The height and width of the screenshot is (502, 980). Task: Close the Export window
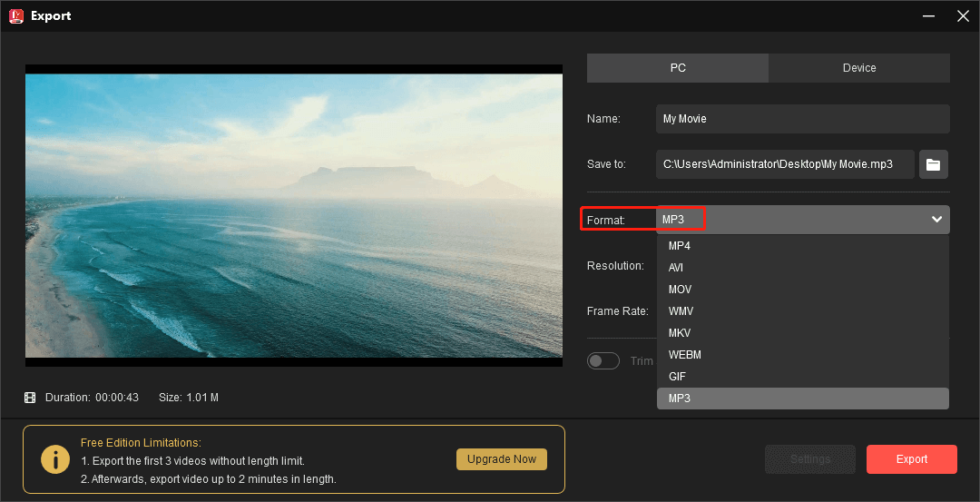(963, 16)
